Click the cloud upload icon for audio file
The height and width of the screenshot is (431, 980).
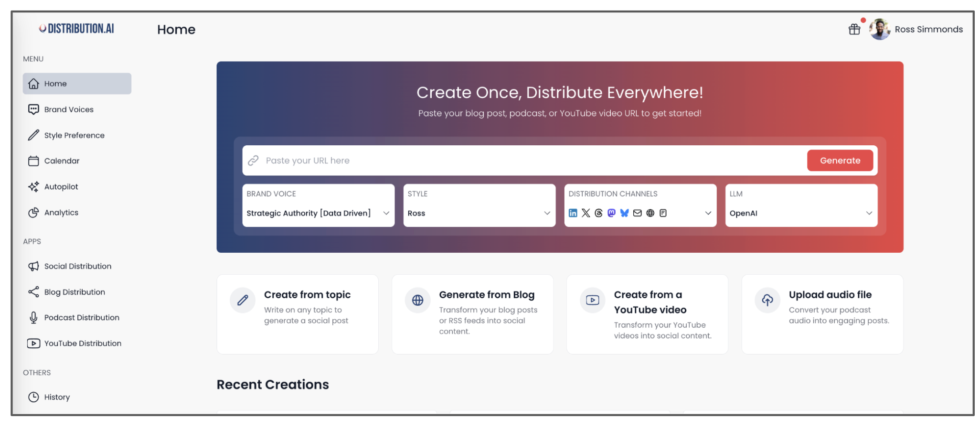click(767, 300)
